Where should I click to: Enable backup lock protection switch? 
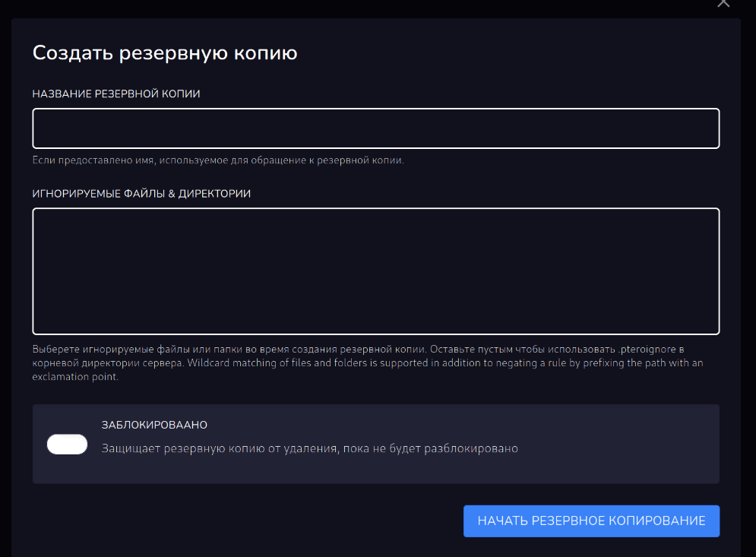pyautogui.click(x=68, y=445)
